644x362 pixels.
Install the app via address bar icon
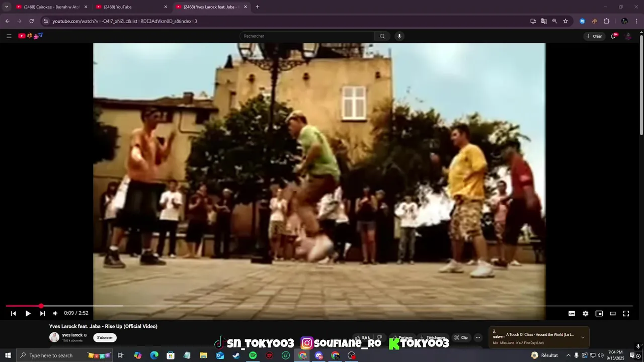point(533,21)
